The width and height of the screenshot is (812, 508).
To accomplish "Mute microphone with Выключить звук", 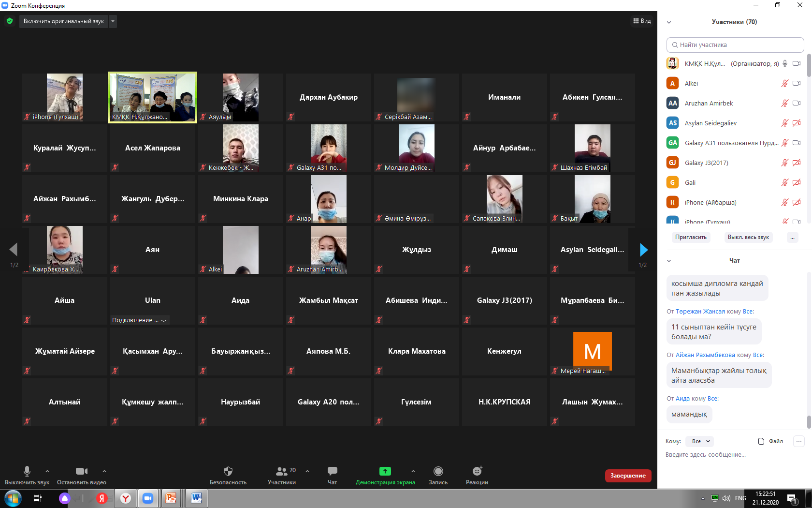I will pyautogui.click(x=27, y=471).
